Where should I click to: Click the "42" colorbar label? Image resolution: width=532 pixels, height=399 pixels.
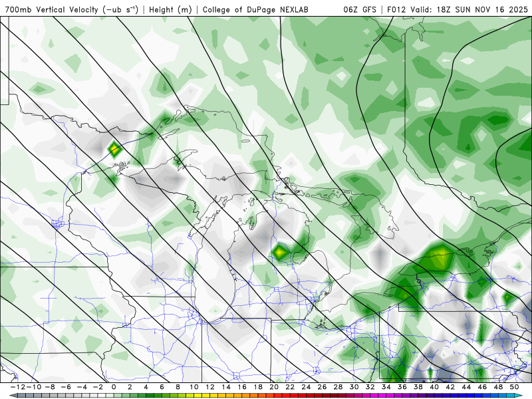450,387
